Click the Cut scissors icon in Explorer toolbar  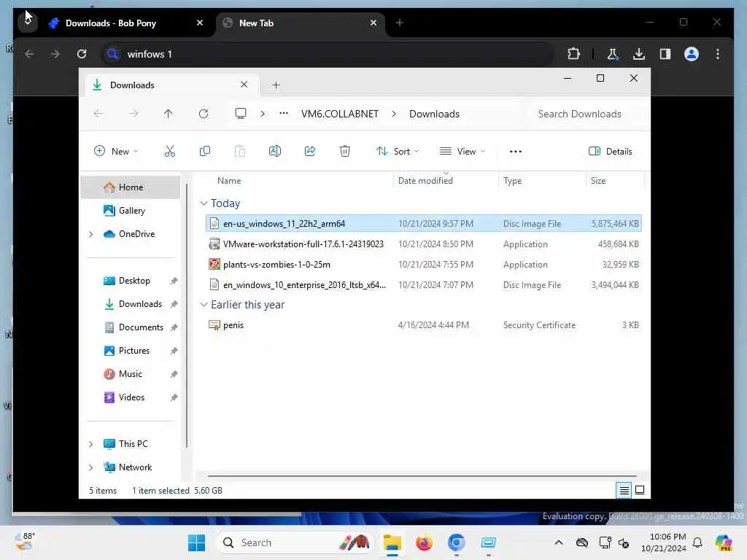click(169, 152)
